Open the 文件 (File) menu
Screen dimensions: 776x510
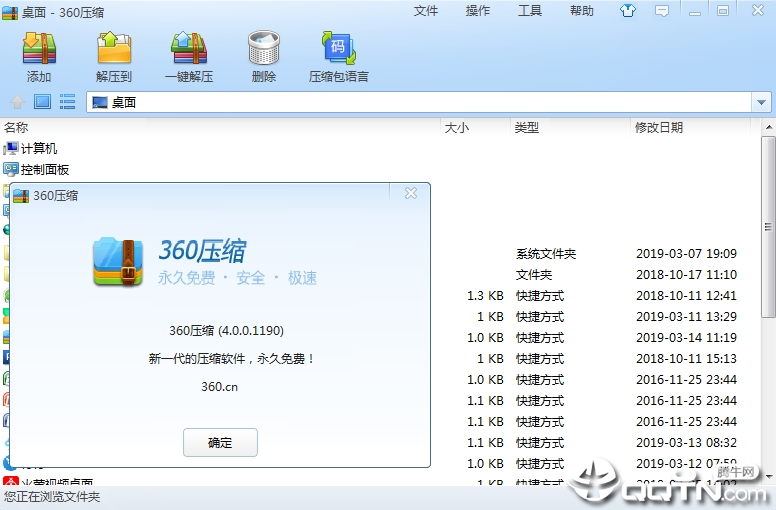coord(426,11)
